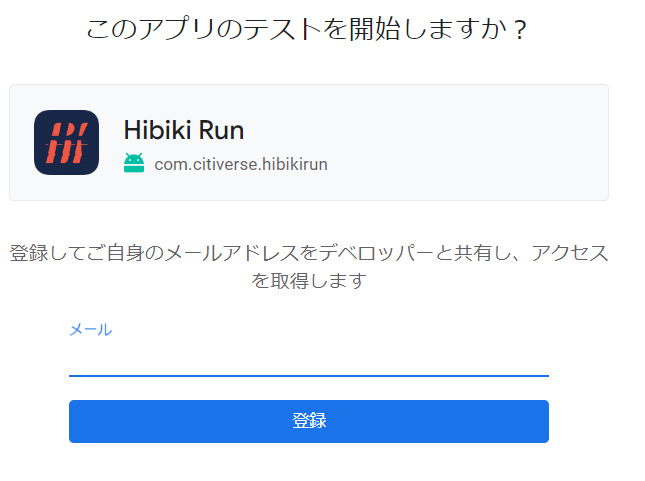Tap the red-striped logo on dark square
This screenshot has width=645, height=481.
pos(66,142)
